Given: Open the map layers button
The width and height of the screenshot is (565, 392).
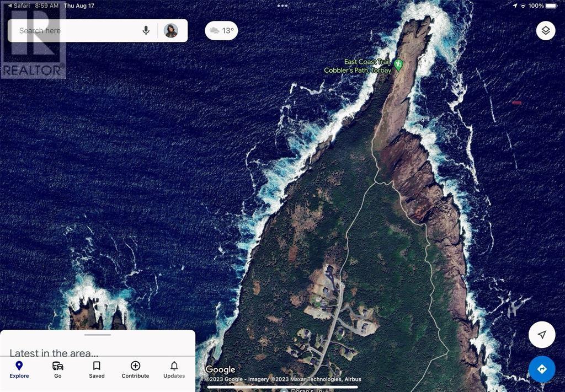Looking at the screenshot, I should point(545,31).
